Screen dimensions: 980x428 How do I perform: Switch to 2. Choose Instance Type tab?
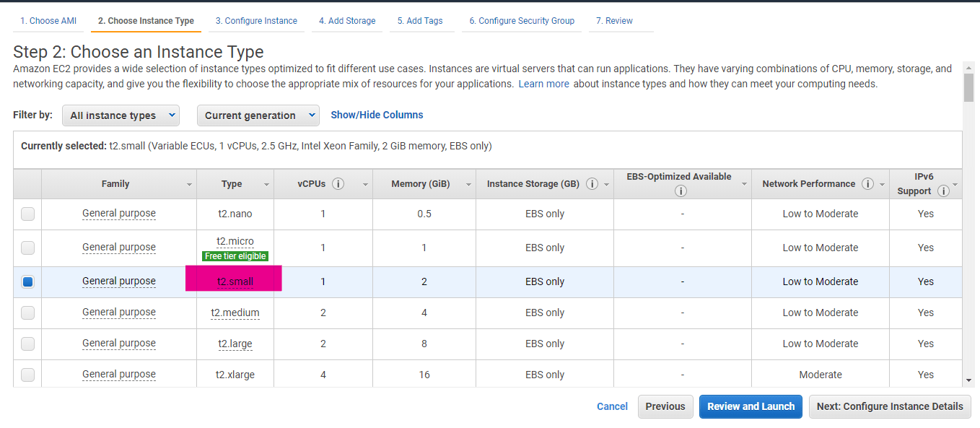coord(146,21)
